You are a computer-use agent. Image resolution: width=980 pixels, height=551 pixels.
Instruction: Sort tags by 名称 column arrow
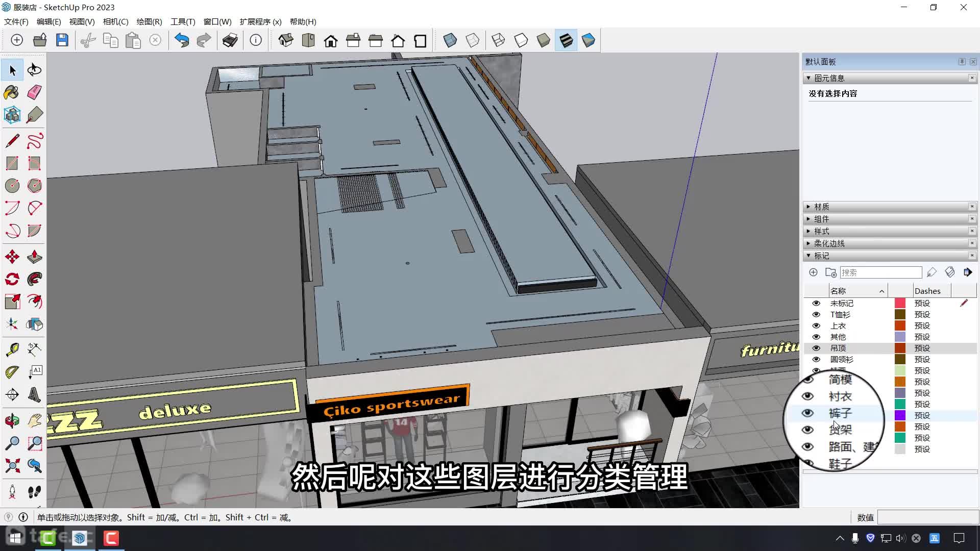point(881,291)
